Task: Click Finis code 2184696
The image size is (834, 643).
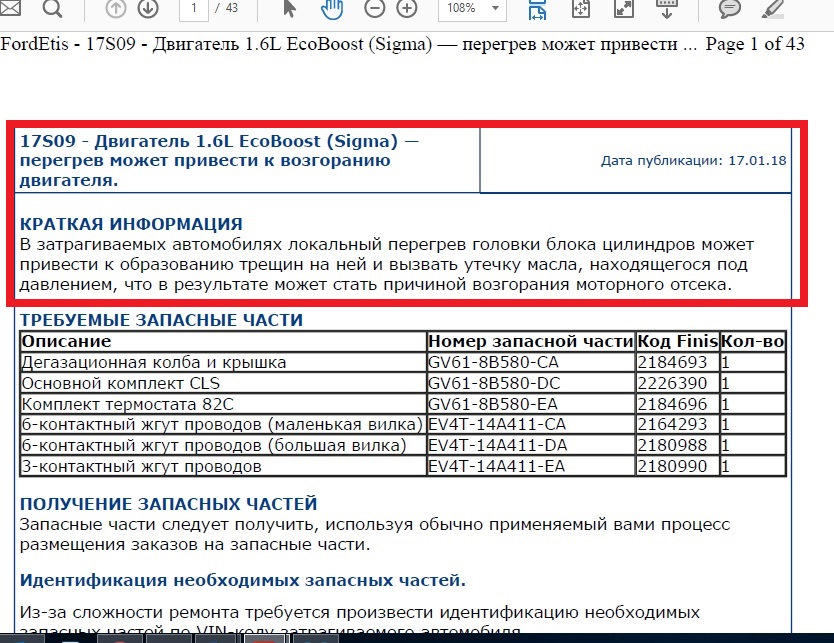Action: [672, 404]
